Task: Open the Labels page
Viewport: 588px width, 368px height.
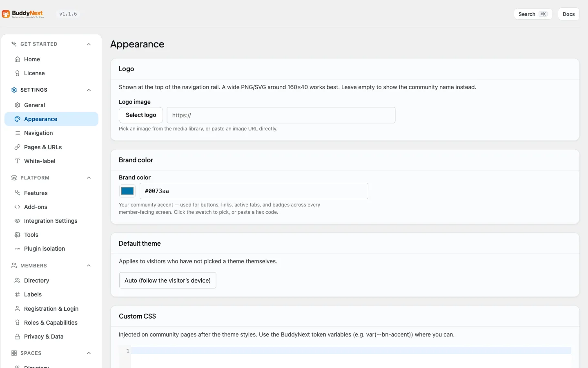Action: click(x=51, y=294)
